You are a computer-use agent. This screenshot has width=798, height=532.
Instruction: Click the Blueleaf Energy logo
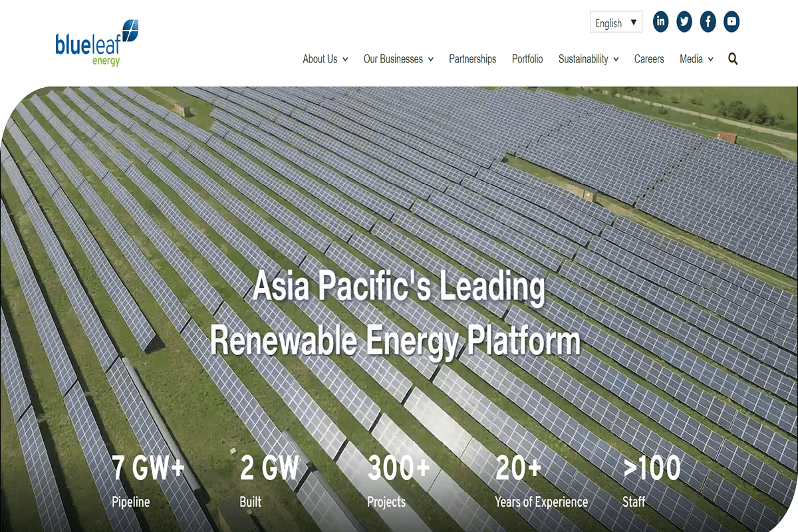point(96,44)
